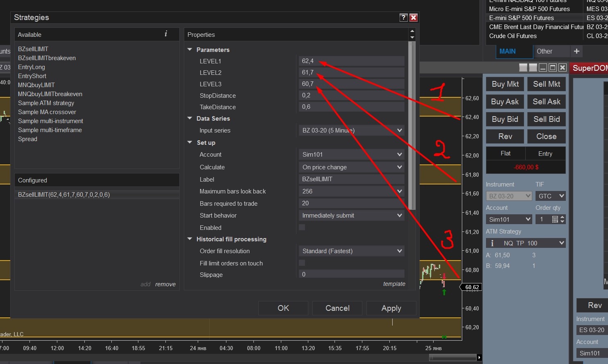Collapse the Data Series section
Viewport: 608px width, 364px height.
[190, 118]
